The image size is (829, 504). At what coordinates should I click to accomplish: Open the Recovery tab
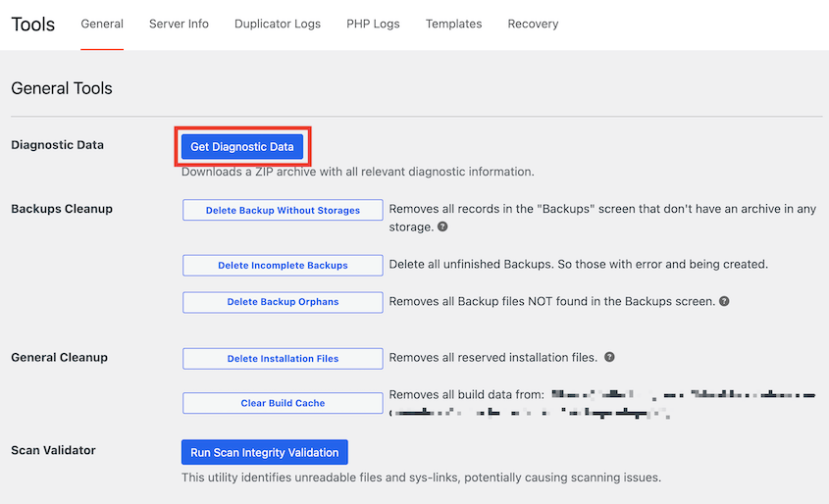[533, 24]
